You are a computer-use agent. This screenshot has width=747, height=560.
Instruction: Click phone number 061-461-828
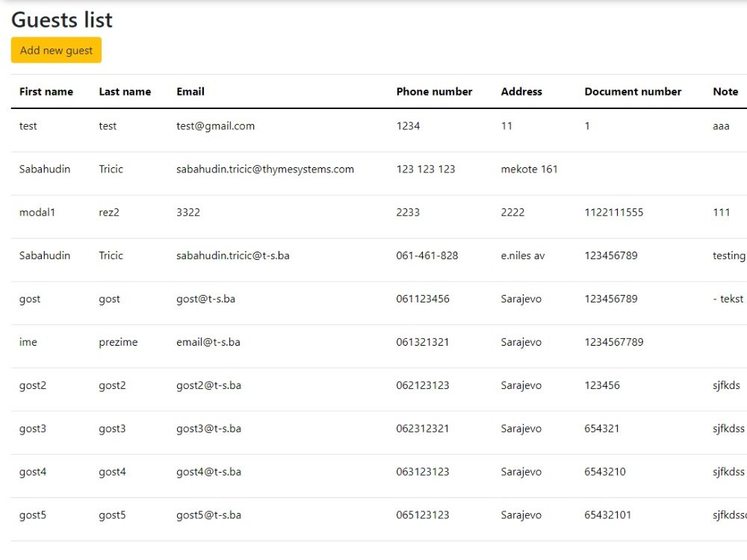click(427, 255)
